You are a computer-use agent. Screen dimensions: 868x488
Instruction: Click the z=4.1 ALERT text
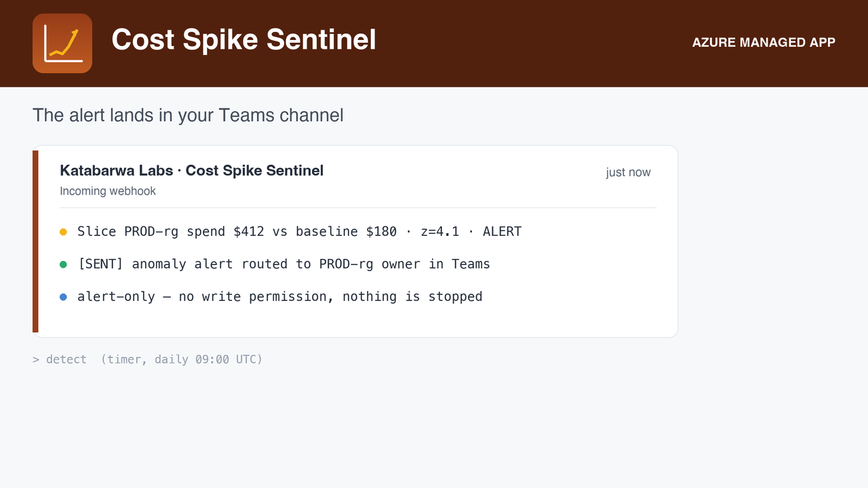click(x=471, y=232)
